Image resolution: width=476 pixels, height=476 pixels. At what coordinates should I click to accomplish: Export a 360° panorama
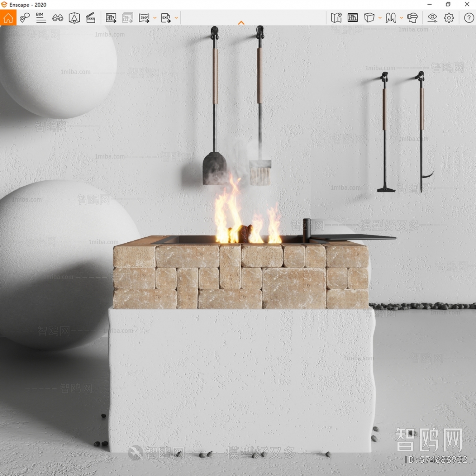pyautogui.click(x=144, y=18)
